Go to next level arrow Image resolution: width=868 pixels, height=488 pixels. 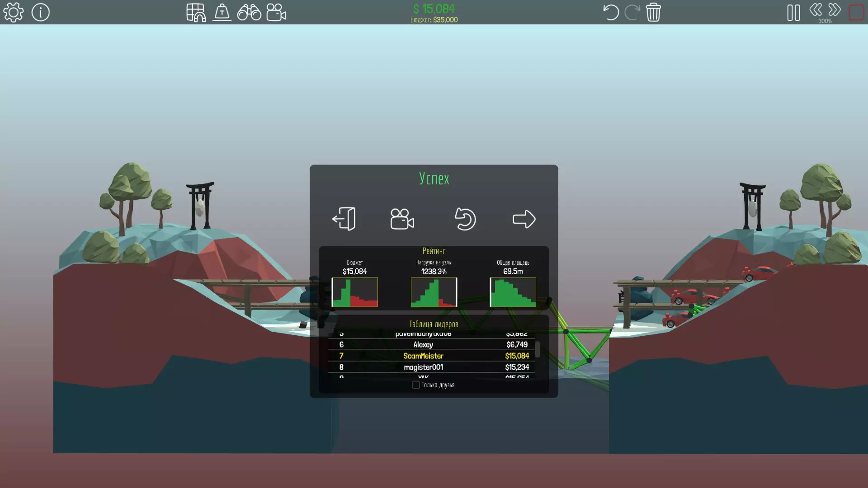[524, 219]
